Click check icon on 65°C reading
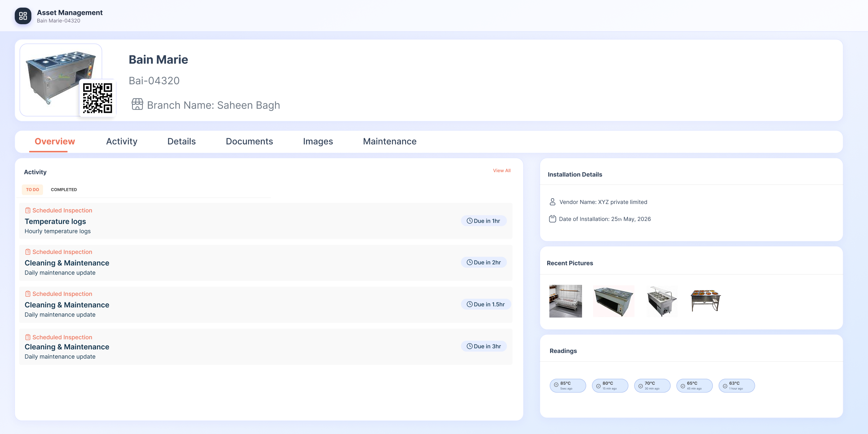Screen dimensions: 868x434 [683, 386]
